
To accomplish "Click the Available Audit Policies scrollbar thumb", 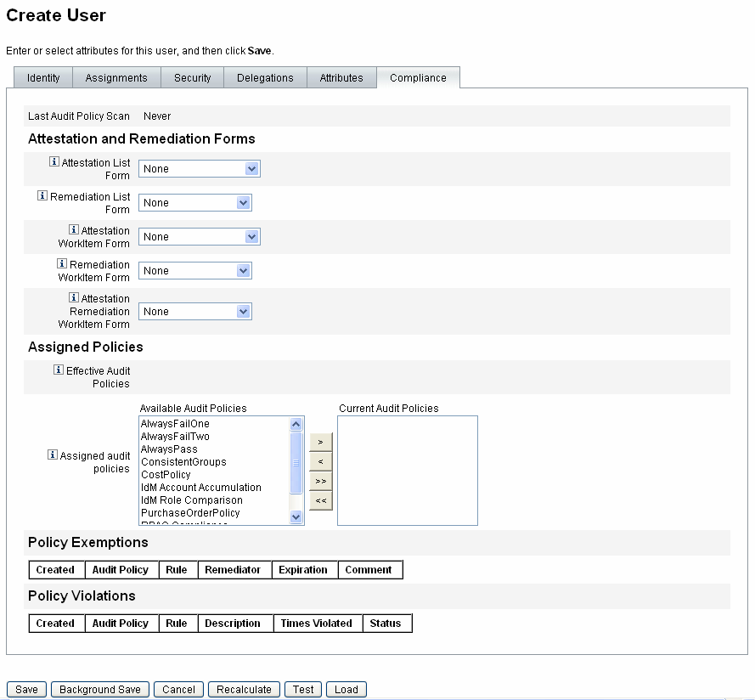I will click(296, 463).
